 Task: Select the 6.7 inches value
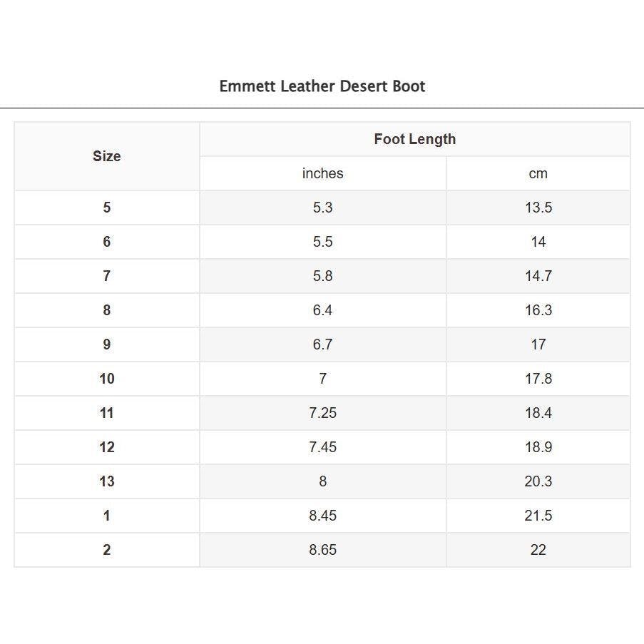323,344
